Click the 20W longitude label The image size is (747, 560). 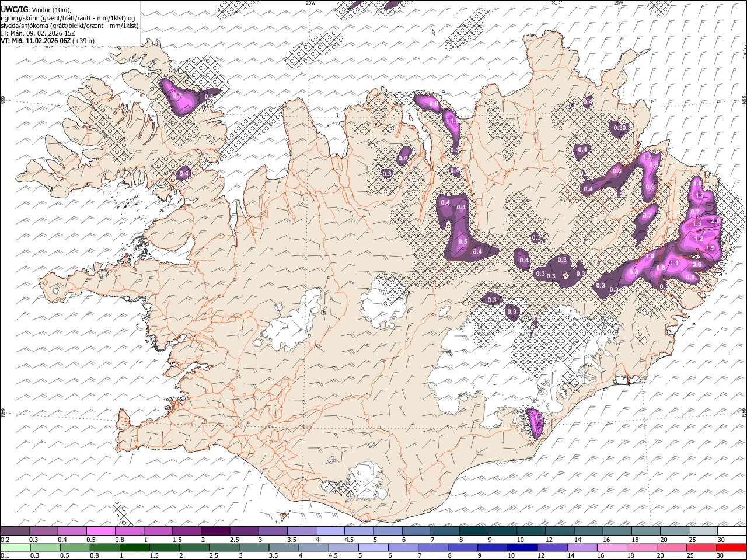click(x=310, y=3)
